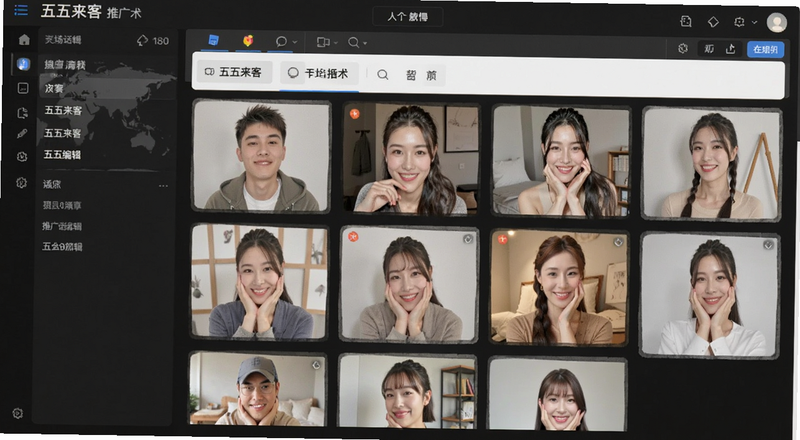Open the bedroom woman with braid photo
This screenshot has height=440, width=800.
pos(560,287)
